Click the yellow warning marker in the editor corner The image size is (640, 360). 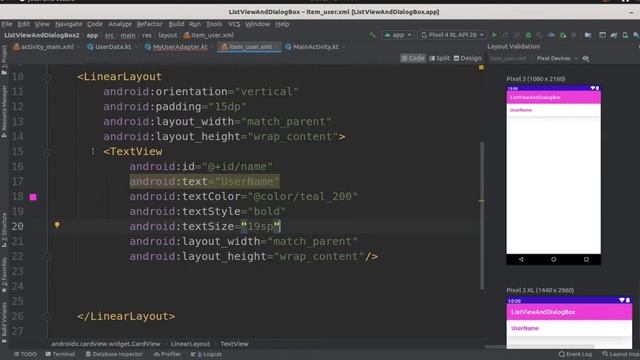coord(481,67)
